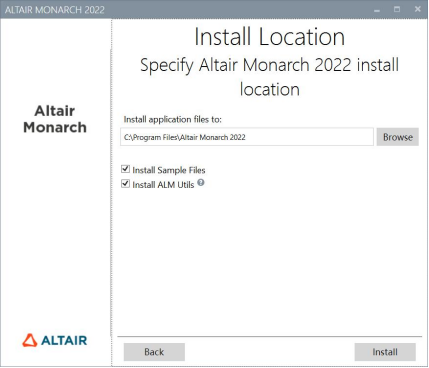Click the install path input field
Image resolution: width=429 pixels, height=368 pixels.
(x=247, y=137)
